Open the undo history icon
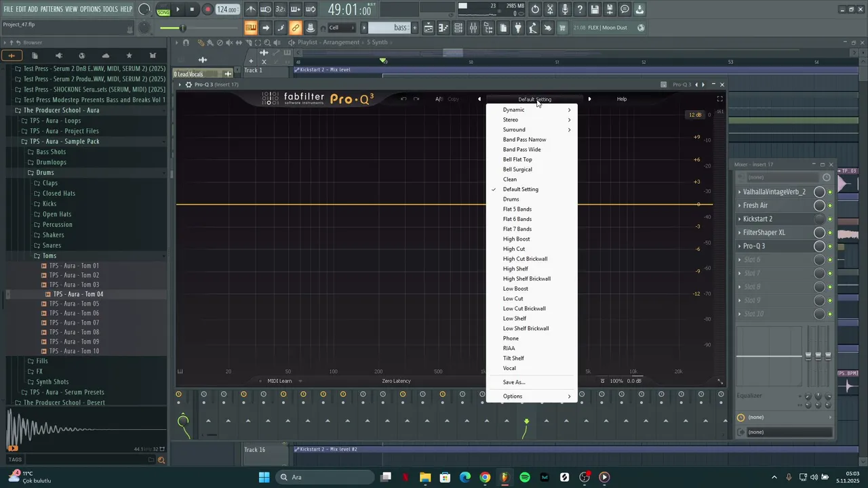 tap(535, 9)
